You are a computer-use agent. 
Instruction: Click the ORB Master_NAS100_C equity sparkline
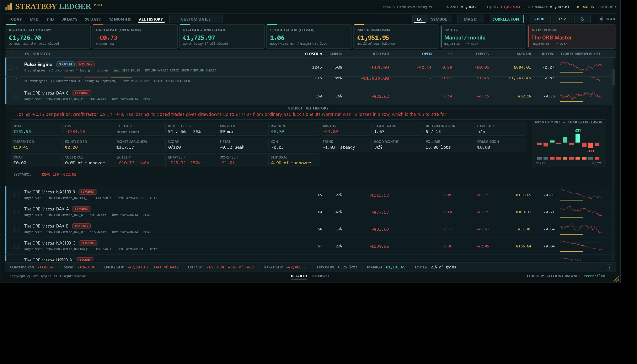click(581, 246)
